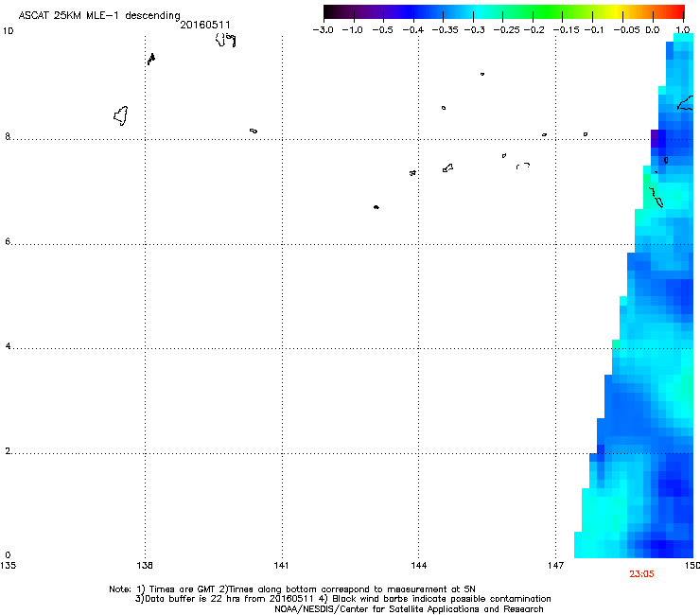Click the credit "NOAA/NESDIS/Center for Satellite Applications and Research"
Viewport: 700px width, 615px height.
tap(409, 609)
